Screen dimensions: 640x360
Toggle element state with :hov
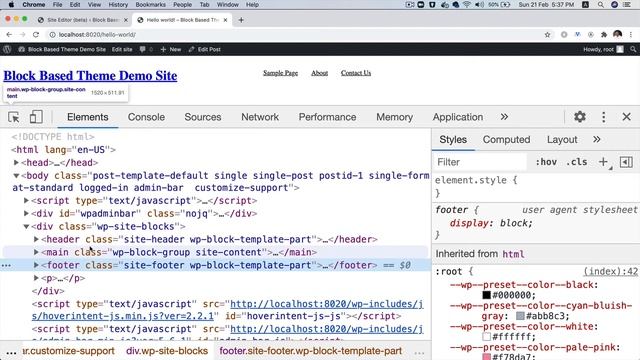(x=546, y=162)
